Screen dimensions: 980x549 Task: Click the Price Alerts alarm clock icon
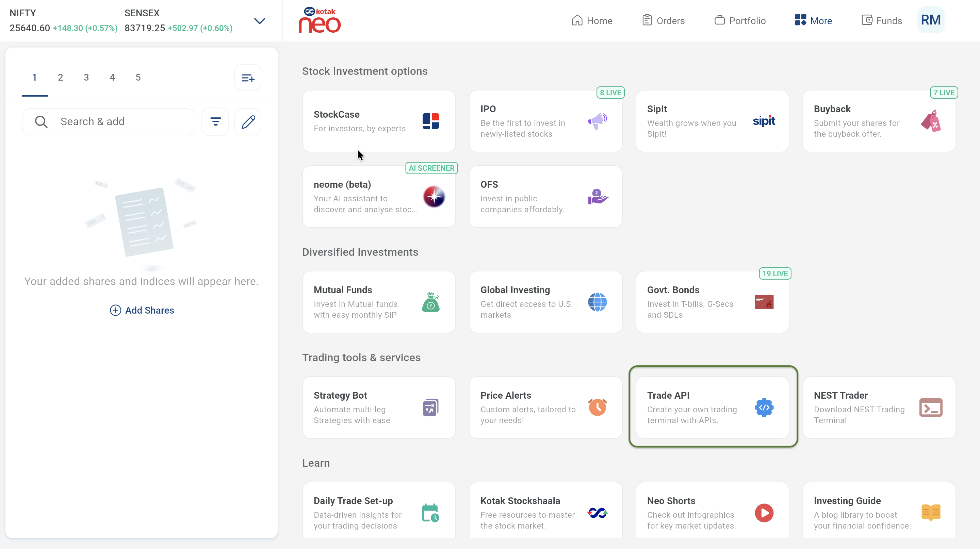pyautogui.click(x=597, y=407)
